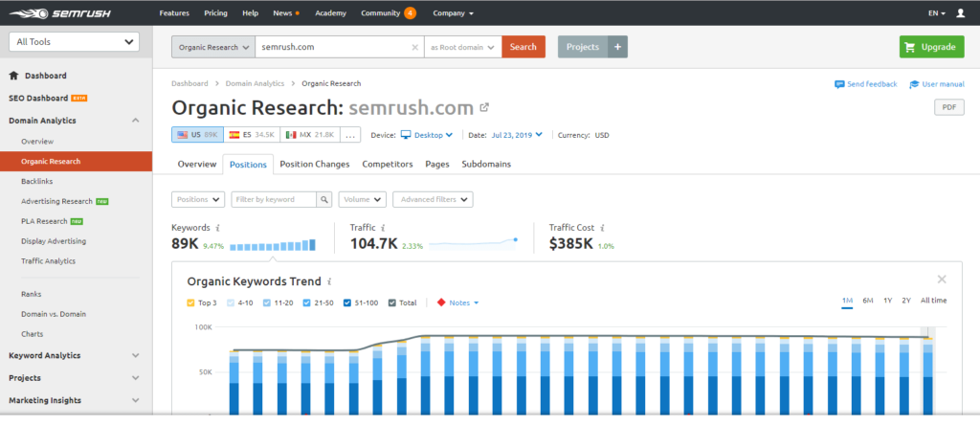Switch to the Subdomains tab
980x425 pixels.
(486, 164)
